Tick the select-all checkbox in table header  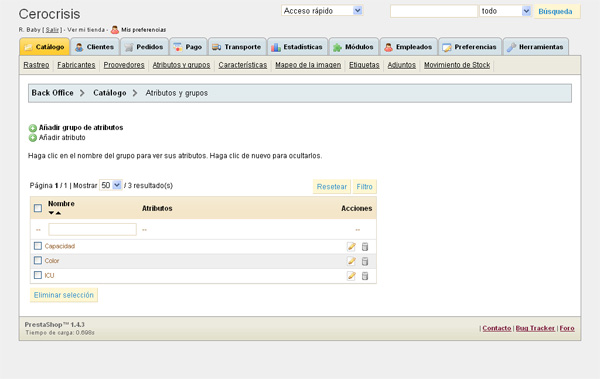(x=38, y=208)
